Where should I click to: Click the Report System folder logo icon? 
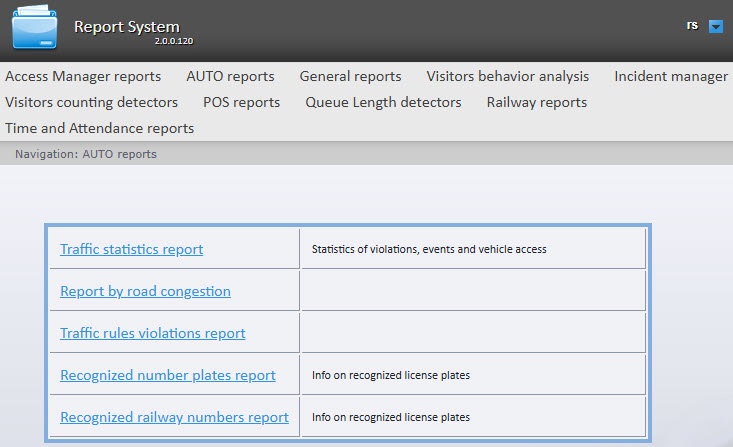35,27
